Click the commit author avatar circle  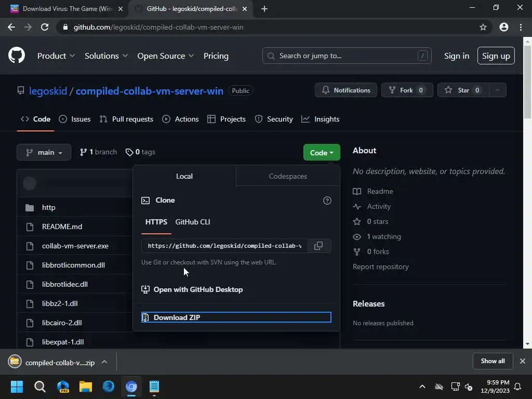[x=30, y=183]
